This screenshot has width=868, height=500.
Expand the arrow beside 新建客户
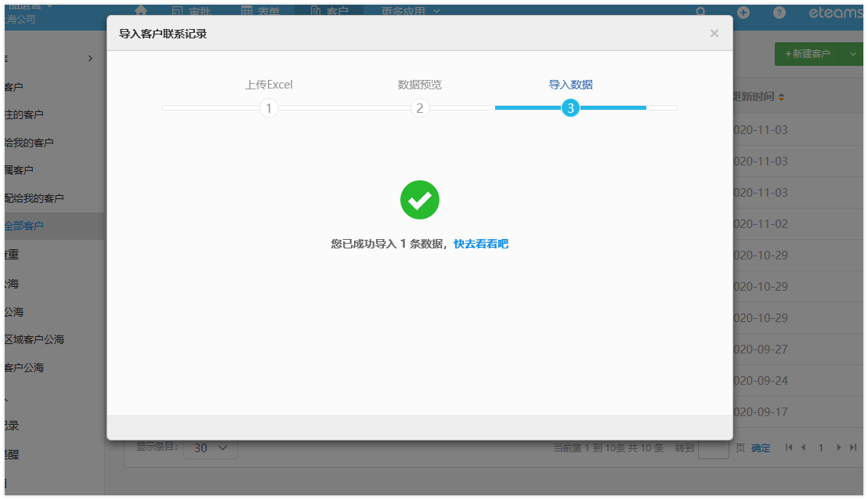coord(852,54)
